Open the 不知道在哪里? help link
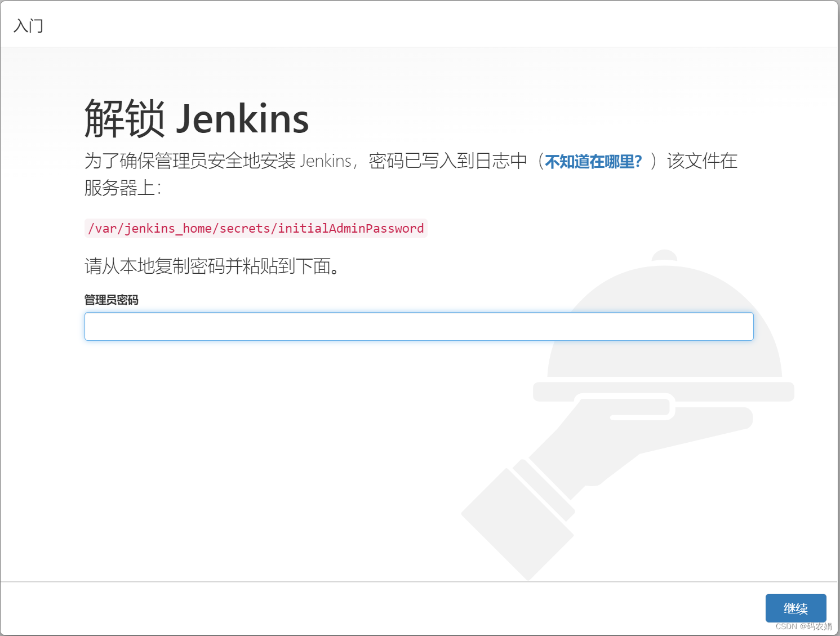Image resolution: width=840 pixels, height=636 pixels. [x=593, y=162]
